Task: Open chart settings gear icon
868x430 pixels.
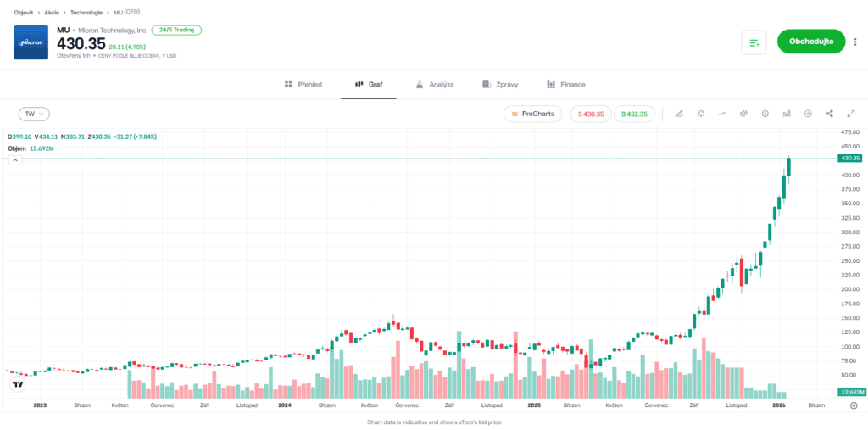Action: coord(765,114)
